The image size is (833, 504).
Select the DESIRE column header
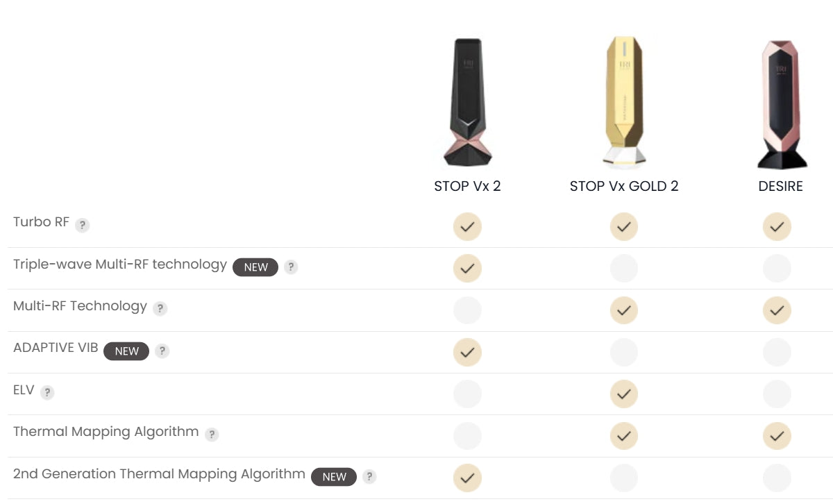[780, 186]
